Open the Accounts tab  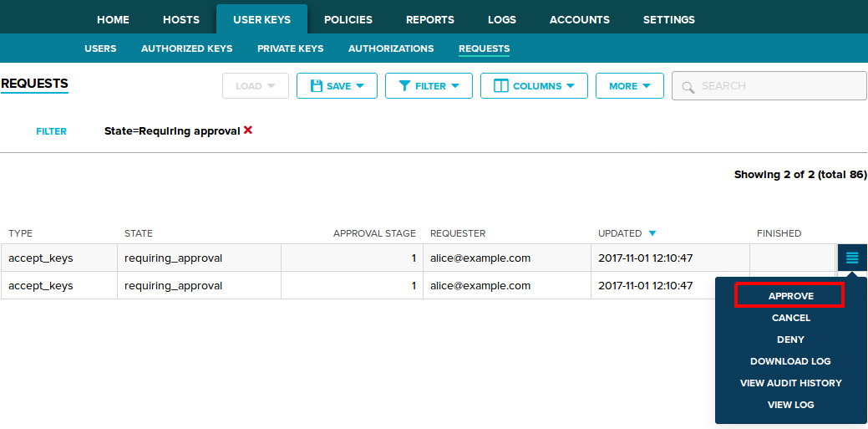(x=580, y=19)
